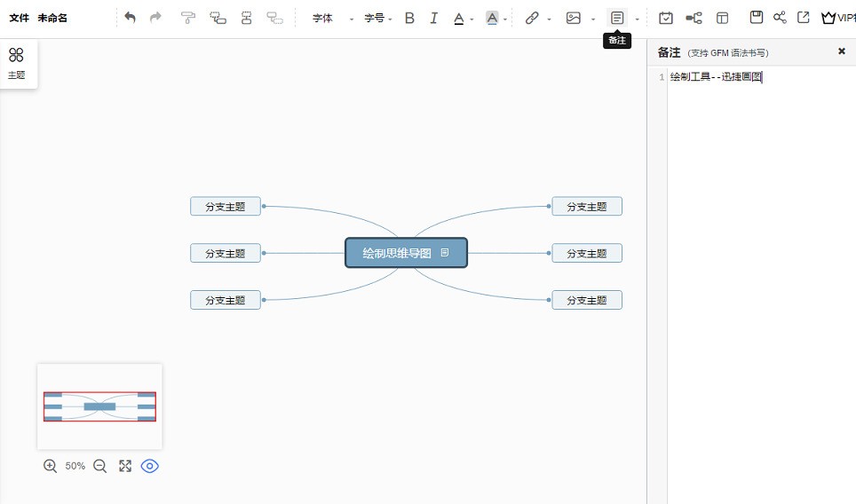Screen dimensions: 856x504
Task: Click the export icon in toolbar
Action: click(x=803, y=18)
